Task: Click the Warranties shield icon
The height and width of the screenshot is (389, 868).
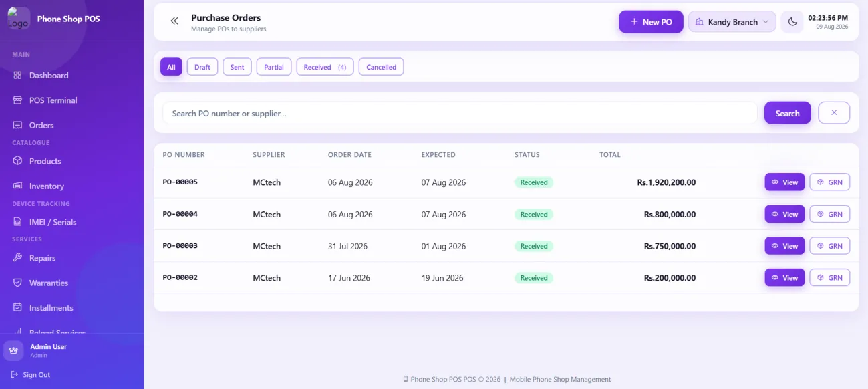Action: [17, 283]
